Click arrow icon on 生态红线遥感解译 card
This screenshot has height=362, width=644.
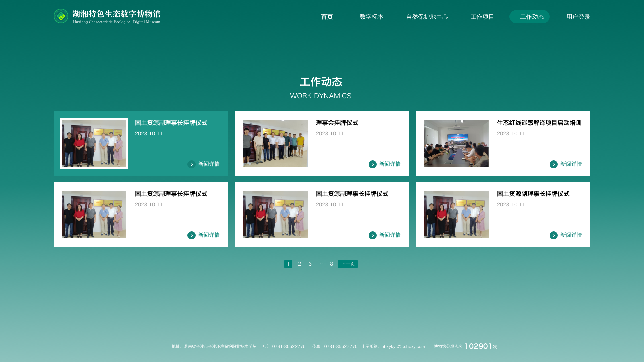[x=553, y=164]
